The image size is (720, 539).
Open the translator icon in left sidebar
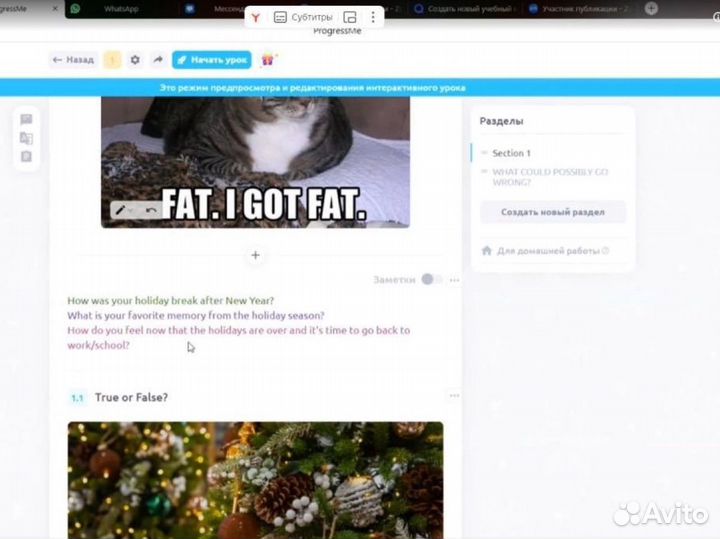click(x=26, y=138)
